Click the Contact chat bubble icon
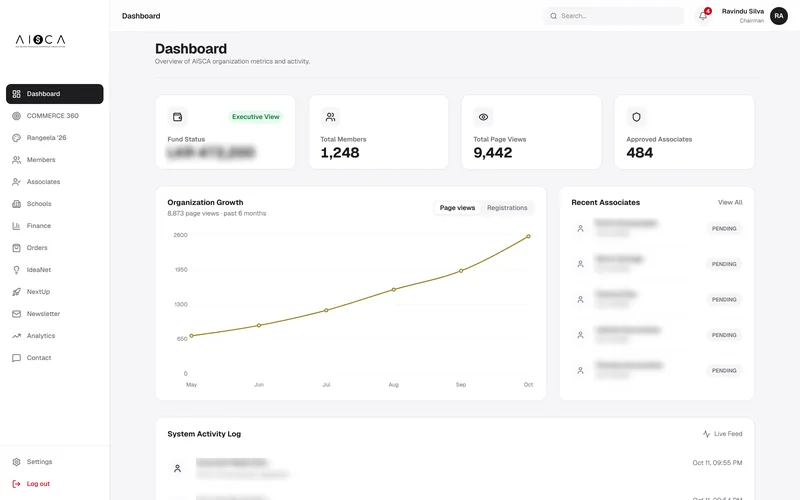The width and height of the screenshot is (800, 500). pyautogui.click(x=16, y=358)
